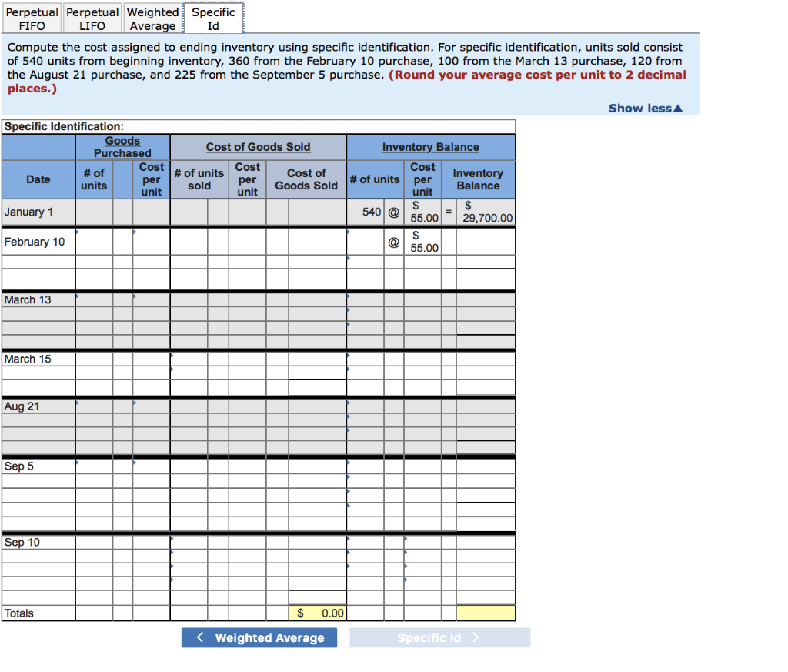Click the Inventory Balance section header
Viewport: 788px width, 672px height.
(x=431, y=147)
